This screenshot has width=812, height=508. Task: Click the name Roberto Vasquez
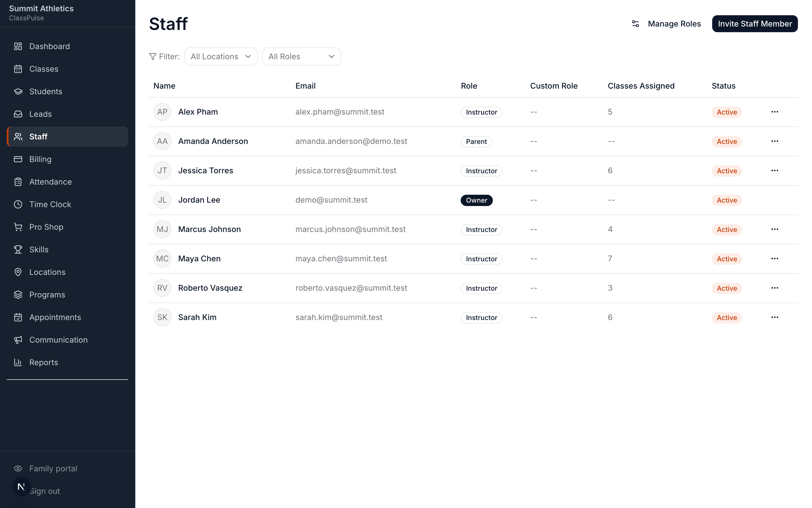(x=210, y=288)
